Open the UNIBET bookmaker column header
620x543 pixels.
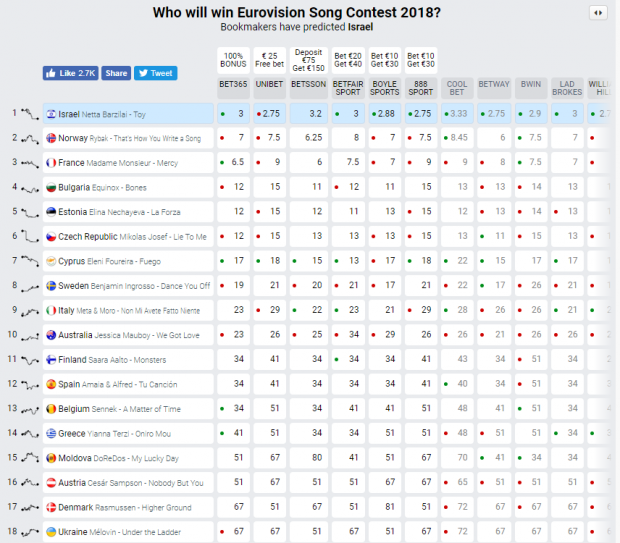pyautogui.click(x=269, y=88)
